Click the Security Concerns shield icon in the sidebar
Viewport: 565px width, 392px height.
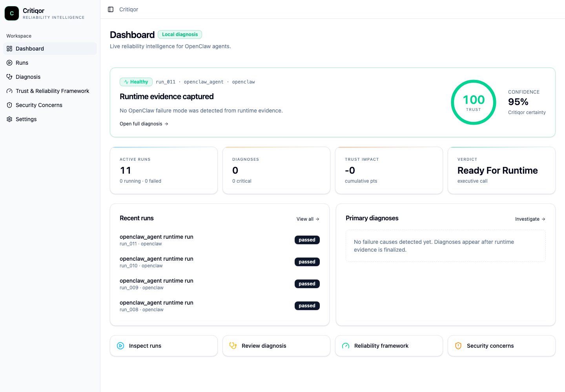coord(9,105)
